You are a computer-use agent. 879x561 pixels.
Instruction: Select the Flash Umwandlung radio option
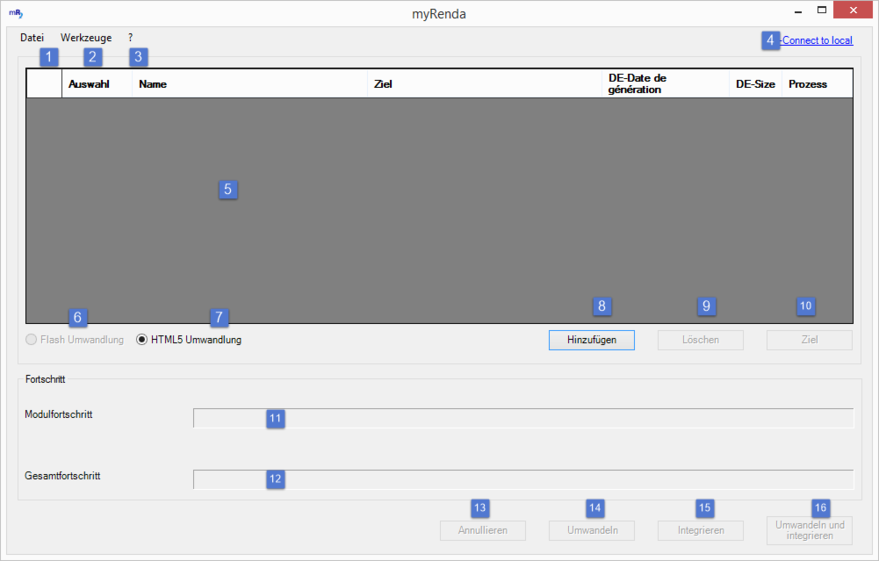click(31, 340)
